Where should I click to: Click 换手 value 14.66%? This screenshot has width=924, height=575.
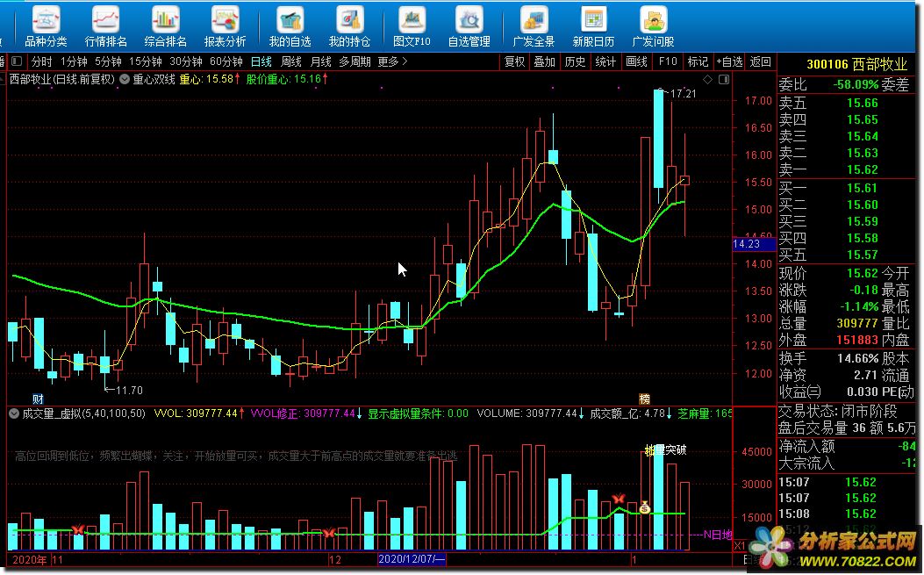pyautogui.click(x=857, y=358)
